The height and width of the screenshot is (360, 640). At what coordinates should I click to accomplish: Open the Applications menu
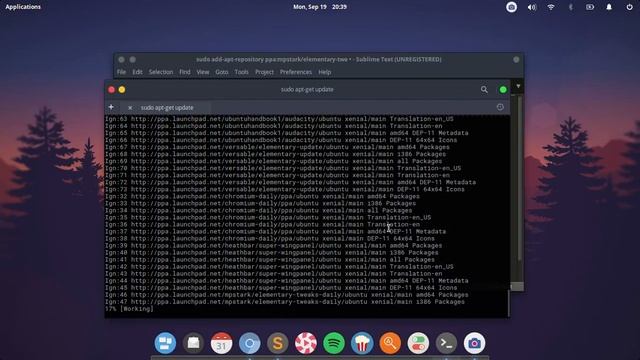(23, 7)
